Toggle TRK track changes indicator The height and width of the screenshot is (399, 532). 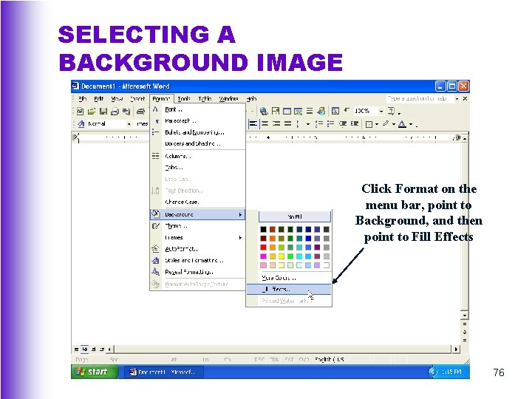(x=274, y=359)
